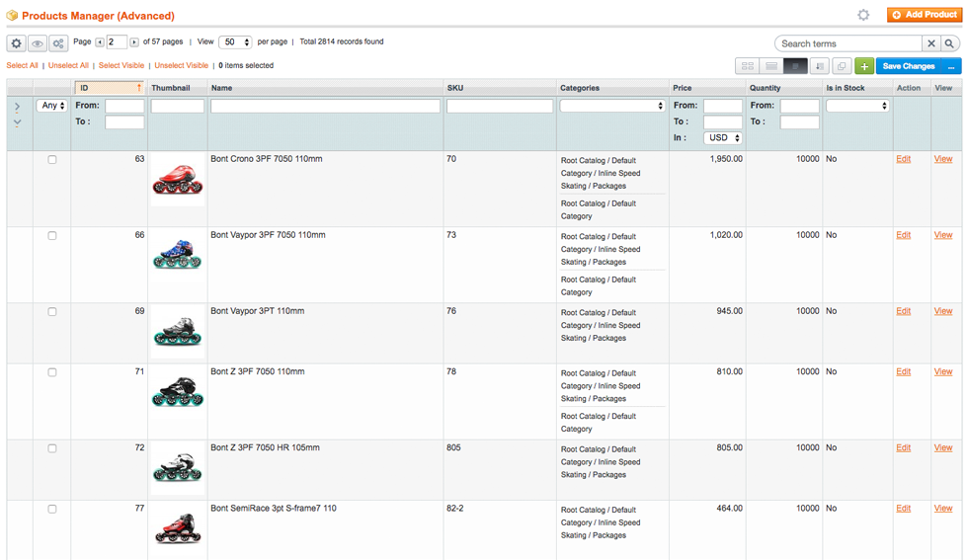Image resolution: width=968 pixels, height=560 pixels.
Task: Clear the search terms with X icon
Action: point(930,43)
